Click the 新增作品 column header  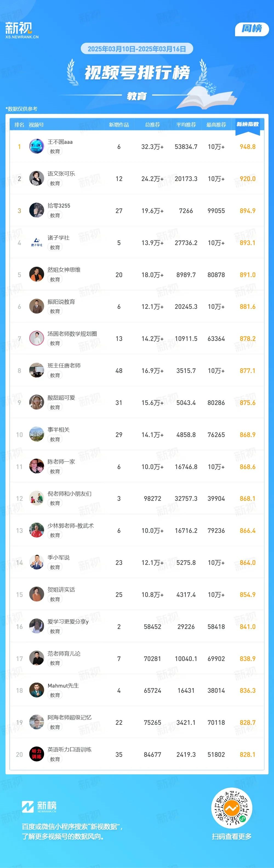[119, 125]
